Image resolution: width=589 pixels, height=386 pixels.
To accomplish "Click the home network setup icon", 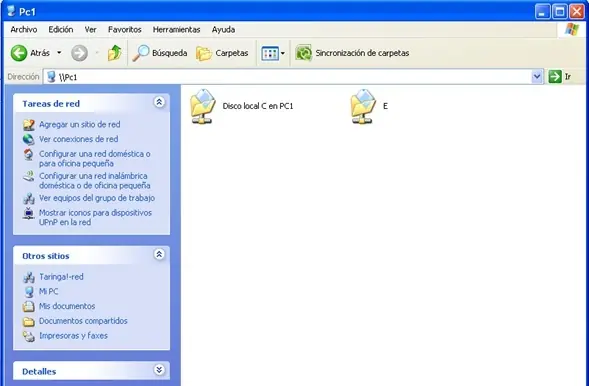I will coord(29,154).
